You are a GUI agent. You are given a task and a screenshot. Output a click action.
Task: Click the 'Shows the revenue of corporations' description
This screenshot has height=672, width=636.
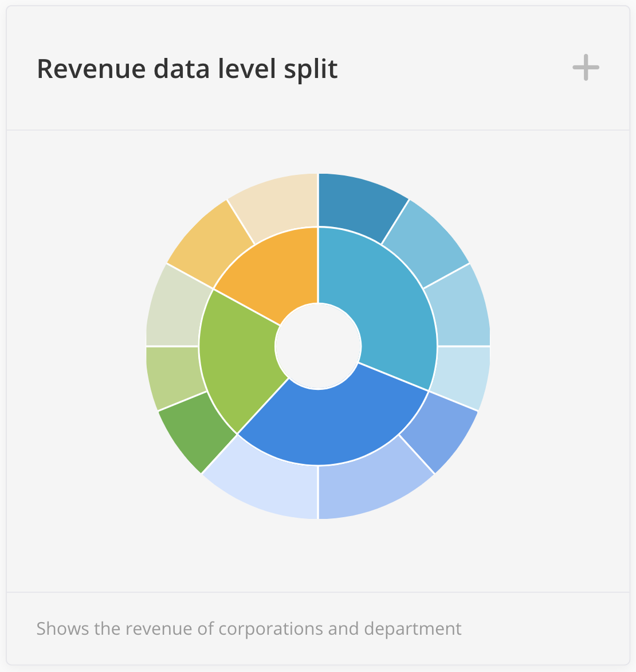(249, 628)
